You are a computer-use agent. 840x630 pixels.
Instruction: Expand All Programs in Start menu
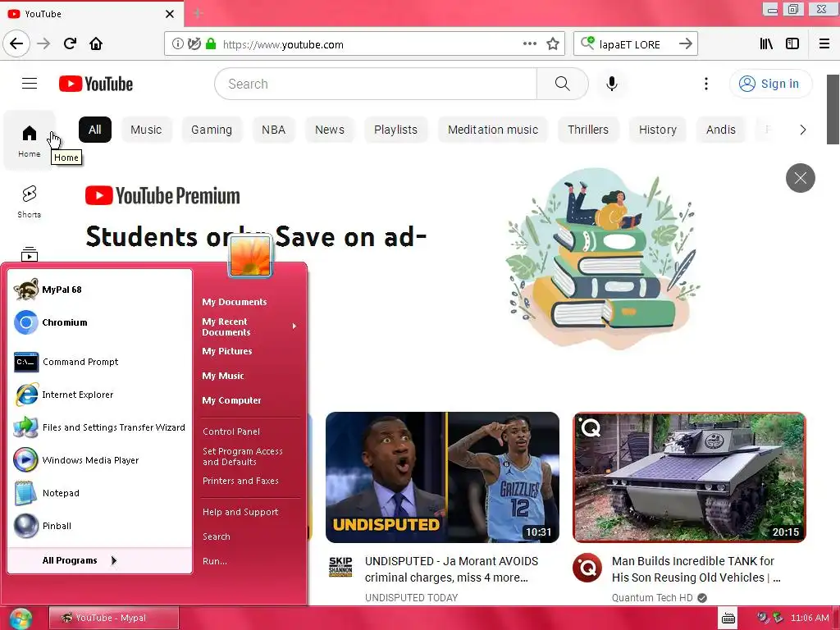100,560
